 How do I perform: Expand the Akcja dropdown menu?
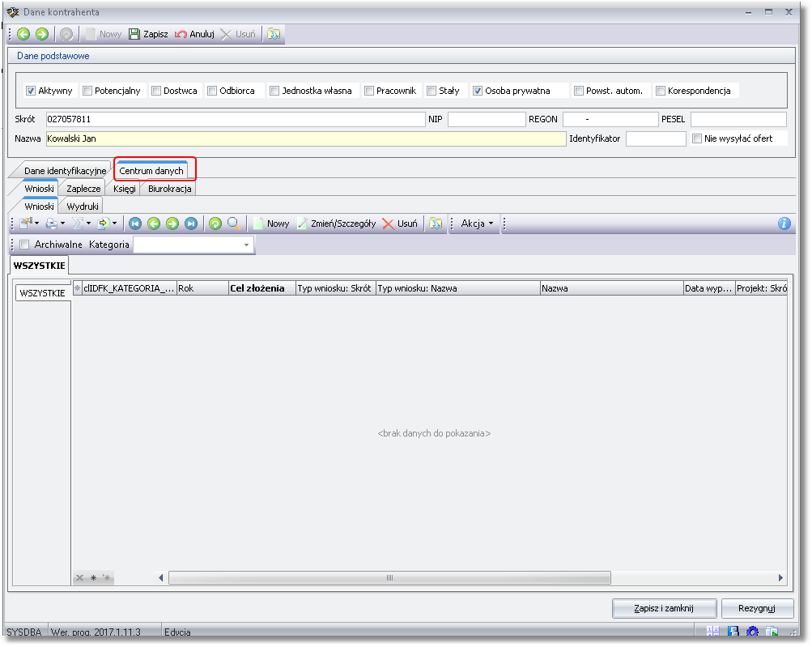(476, 223)
